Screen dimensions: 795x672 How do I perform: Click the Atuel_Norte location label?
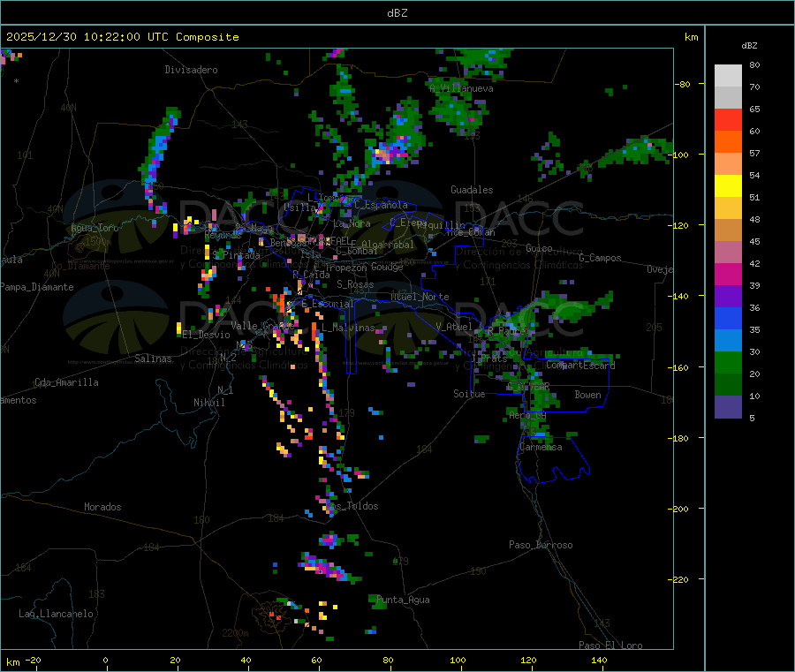click(x=420, y=297)
